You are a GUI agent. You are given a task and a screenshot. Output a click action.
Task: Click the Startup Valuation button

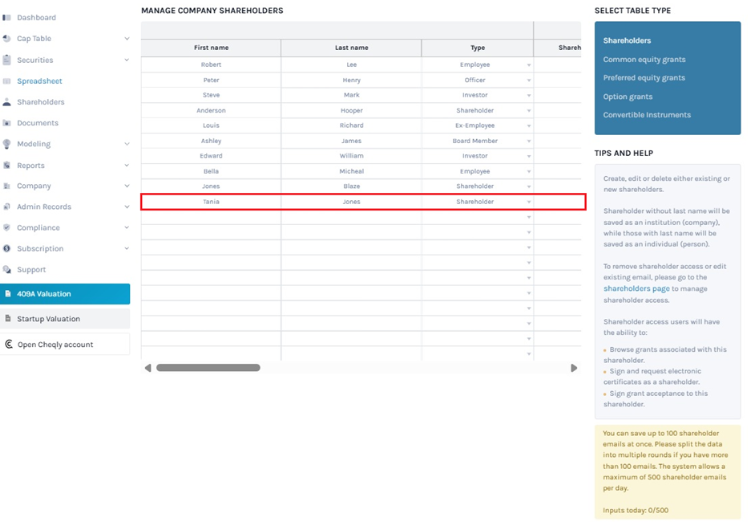[65, 319]
